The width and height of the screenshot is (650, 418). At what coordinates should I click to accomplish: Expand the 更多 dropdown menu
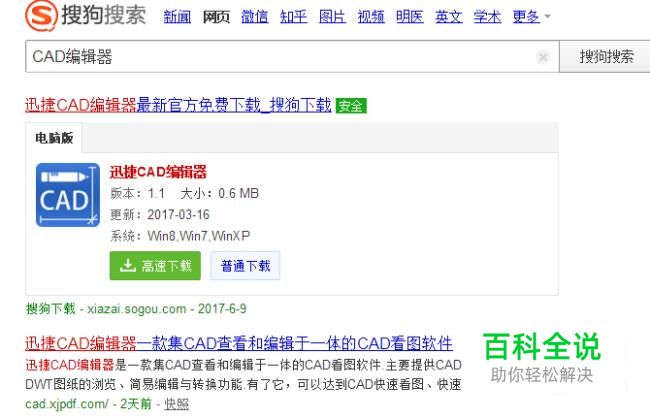point(531,17)
